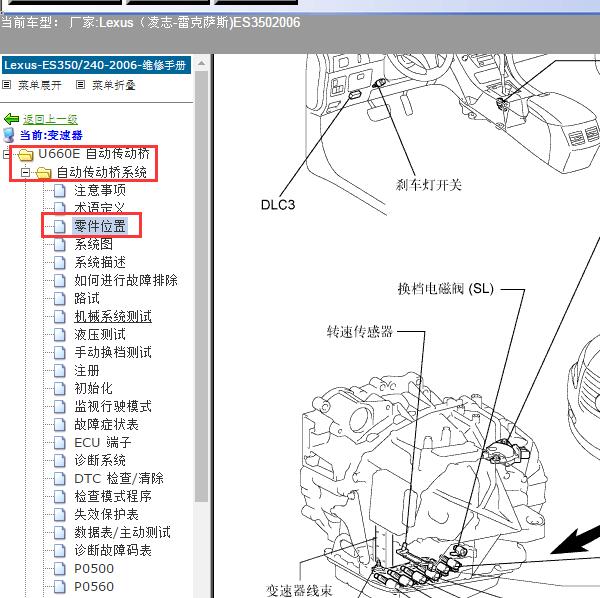Select 零件位置 in the tree
This screenshot has height=598, width=600.
pyautogui.click(x=100, y=226)
